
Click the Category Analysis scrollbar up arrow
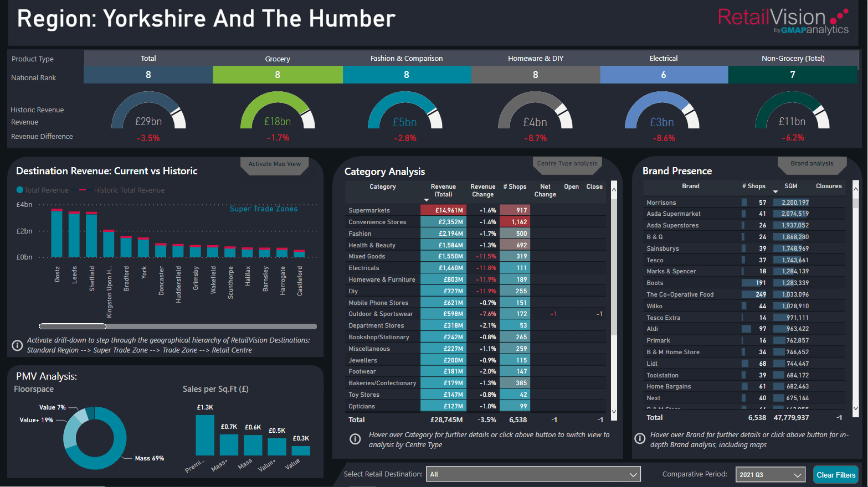[x=614, y=189]
